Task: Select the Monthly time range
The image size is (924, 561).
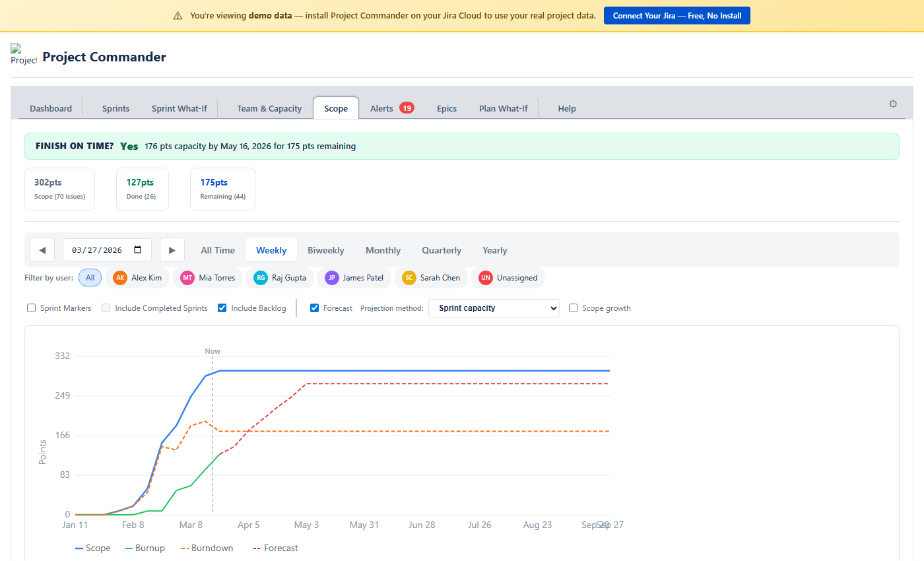Action: click(383, 250)
